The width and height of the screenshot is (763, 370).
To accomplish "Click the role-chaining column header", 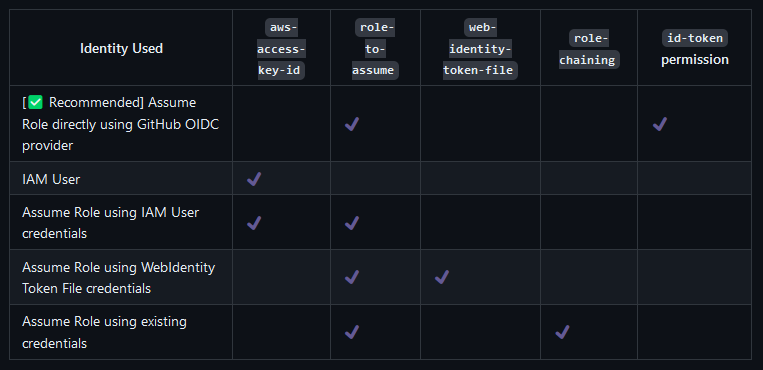I will pyautogui.click(x=589, y=49).
